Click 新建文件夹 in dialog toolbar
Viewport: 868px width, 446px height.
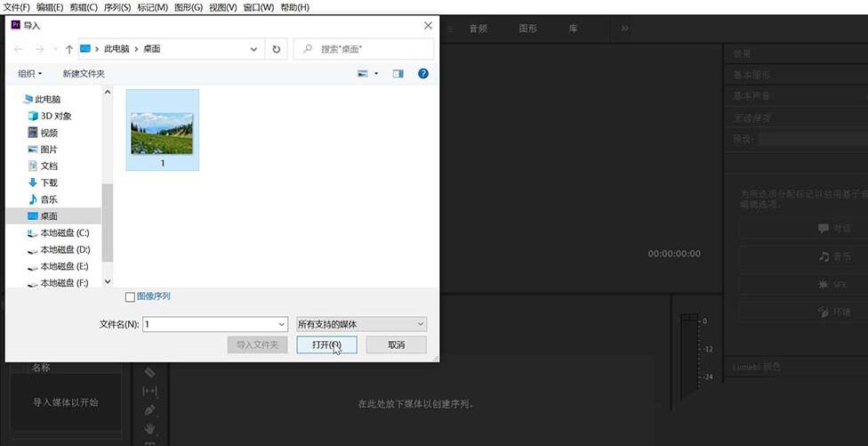coord(84,74)
